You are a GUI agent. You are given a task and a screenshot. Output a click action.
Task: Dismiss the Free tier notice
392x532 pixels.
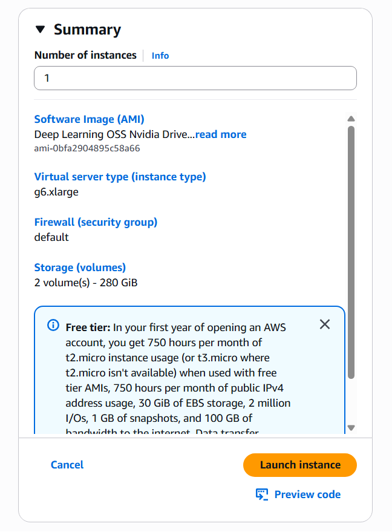tap(325, 324)
